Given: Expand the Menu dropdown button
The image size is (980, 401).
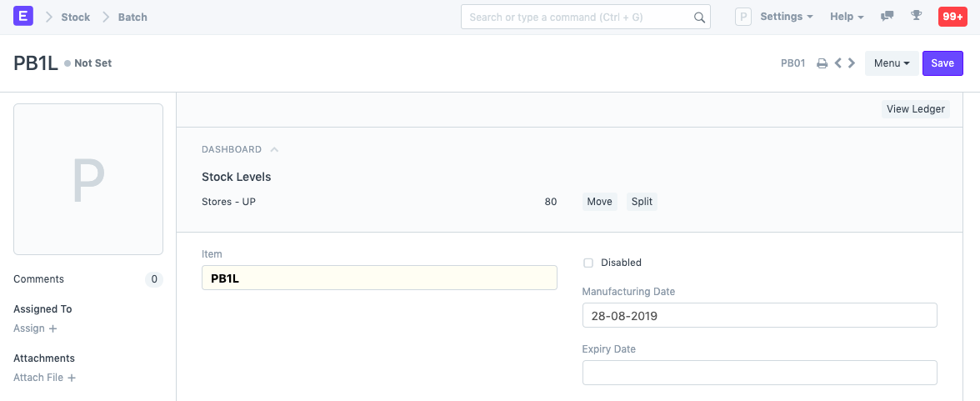Looking at the screenshot, I should tap(892, 63).
